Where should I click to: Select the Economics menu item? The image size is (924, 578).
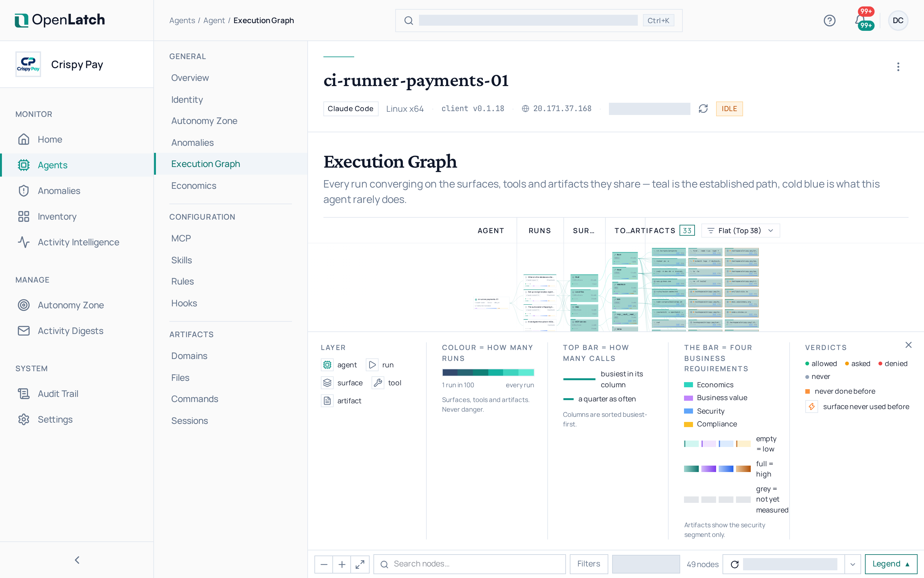click(231, 186)
